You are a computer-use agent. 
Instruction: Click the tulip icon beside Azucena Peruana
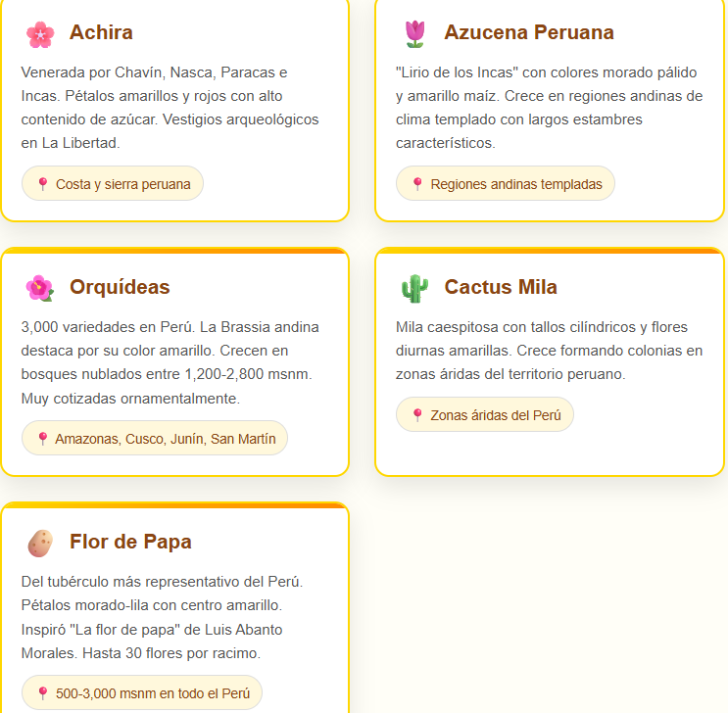(415, 34)
